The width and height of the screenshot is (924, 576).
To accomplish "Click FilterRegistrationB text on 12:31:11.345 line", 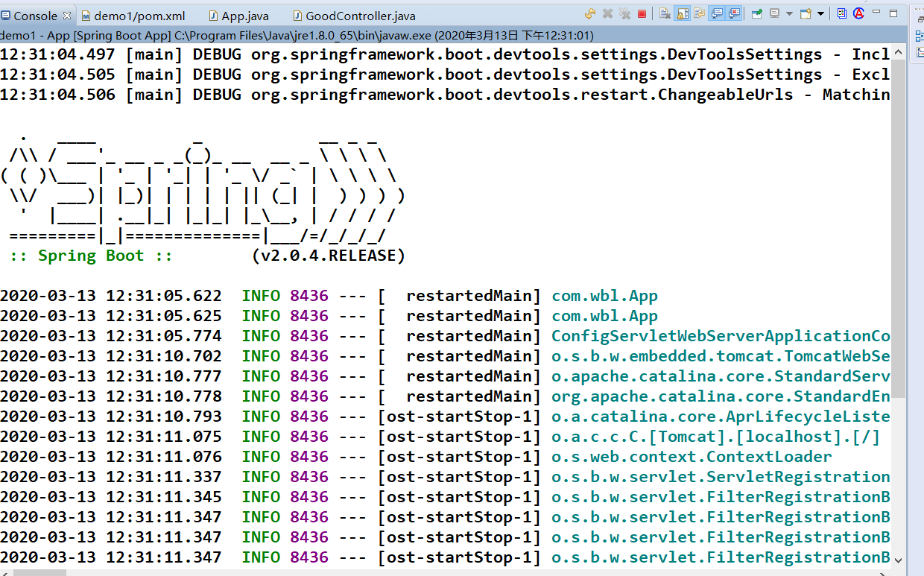I will (x=798, y=497).
